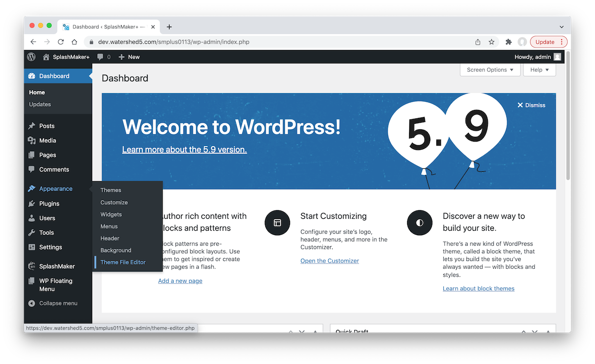Click the browser back arrow
The width and height of the screenshot is (595, 364).
[33, 42]
